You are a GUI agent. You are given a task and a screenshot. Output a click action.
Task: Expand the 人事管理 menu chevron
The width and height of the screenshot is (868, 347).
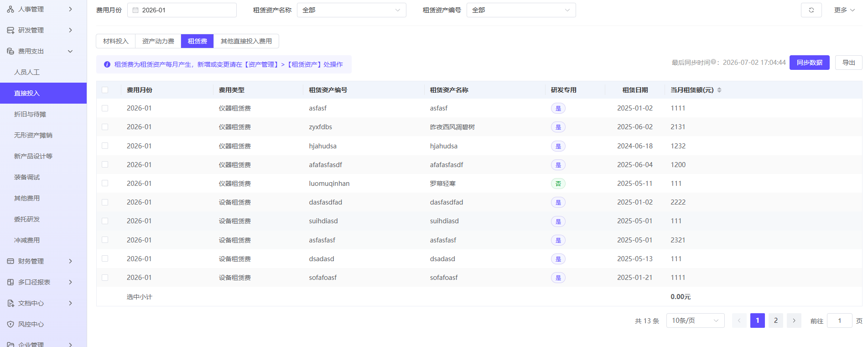[x=70, y=9]
